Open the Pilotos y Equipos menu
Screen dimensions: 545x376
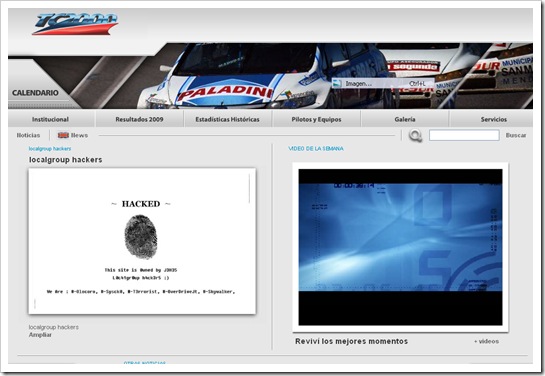tap(316, 119)
